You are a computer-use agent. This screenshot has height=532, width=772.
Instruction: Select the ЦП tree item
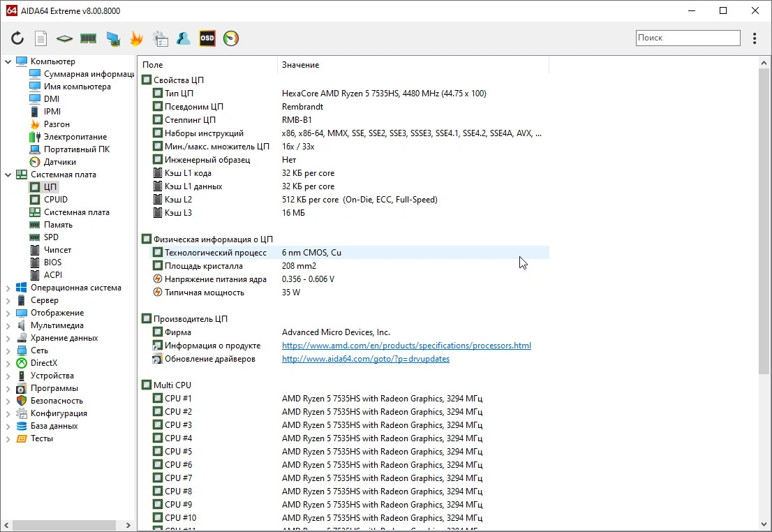(43, 186)
